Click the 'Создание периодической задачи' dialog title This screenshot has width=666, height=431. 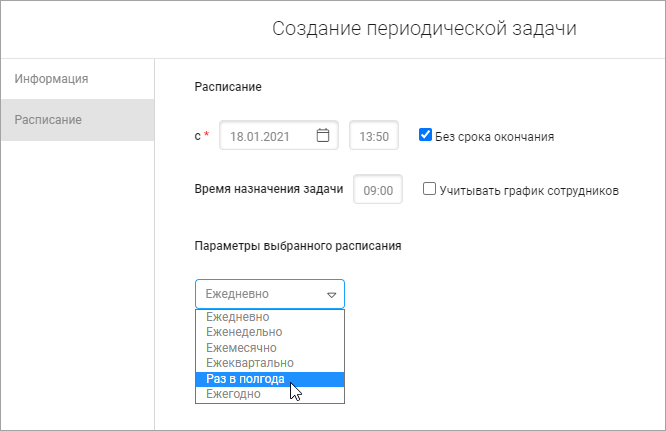424,29
